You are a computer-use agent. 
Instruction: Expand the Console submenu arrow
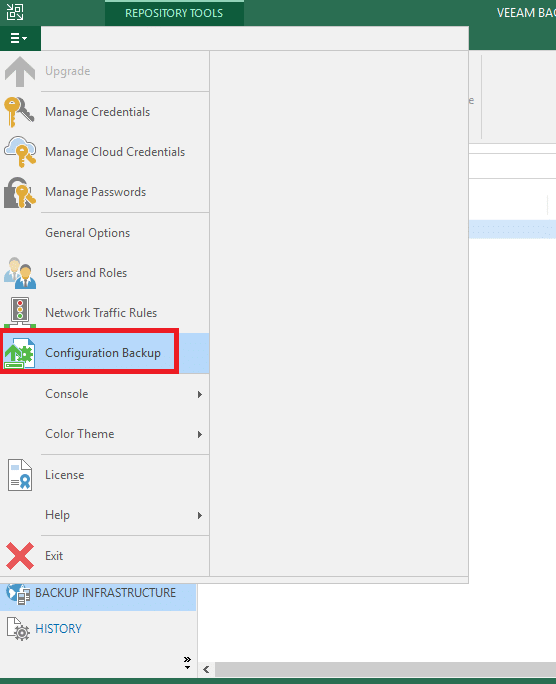[x=200, y=394]
